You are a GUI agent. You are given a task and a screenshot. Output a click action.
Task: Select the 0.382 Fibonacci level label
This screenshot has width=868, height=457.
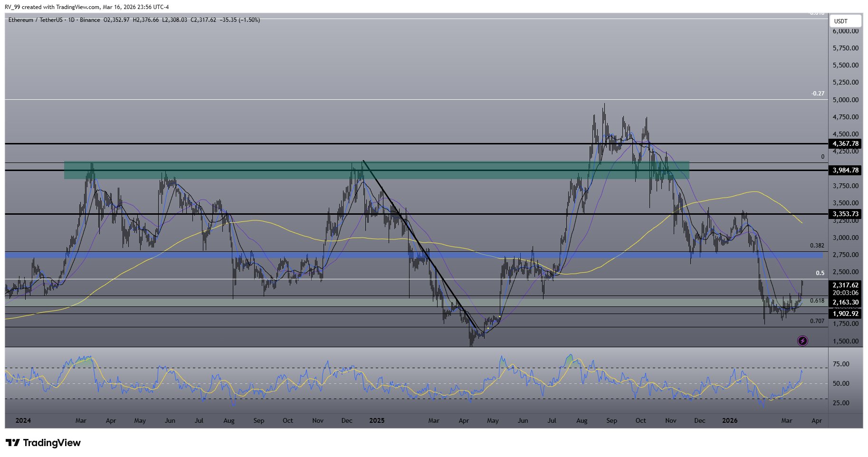pyautogui.click(x=817, y=246)
